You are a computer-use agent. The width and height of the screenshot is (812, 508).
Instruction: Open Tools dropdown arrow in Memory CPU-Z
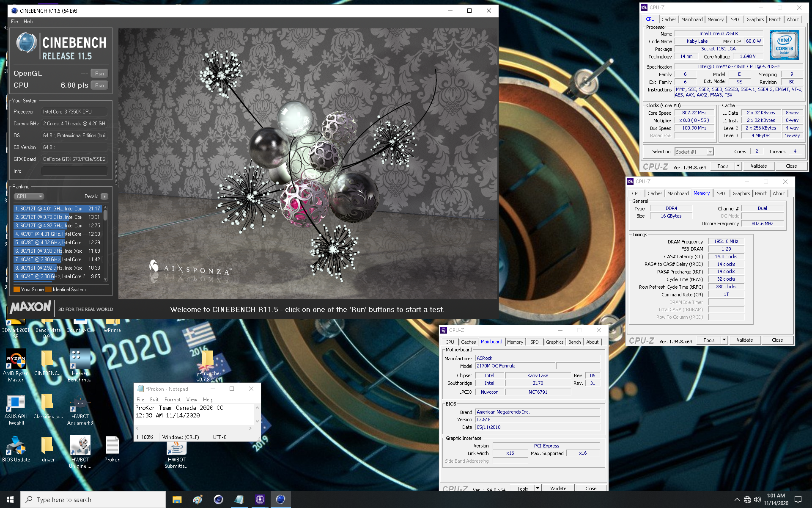click(724, 340)
